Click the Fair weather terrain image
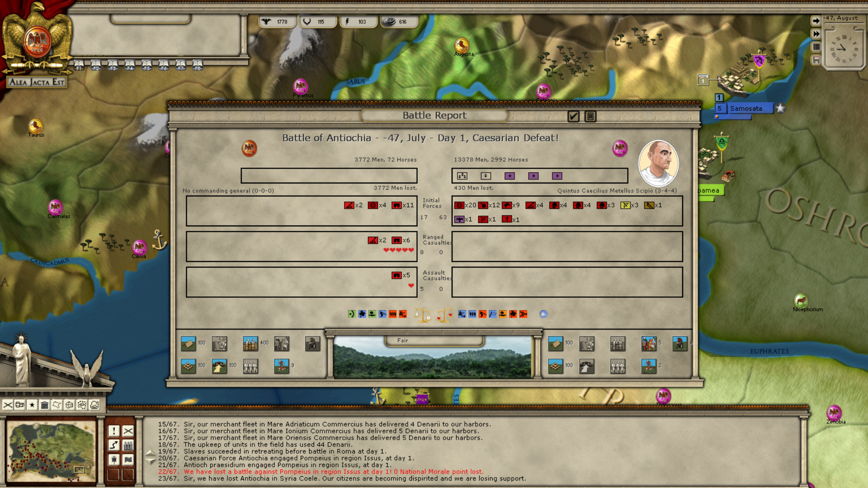 [x=433, y=357]
